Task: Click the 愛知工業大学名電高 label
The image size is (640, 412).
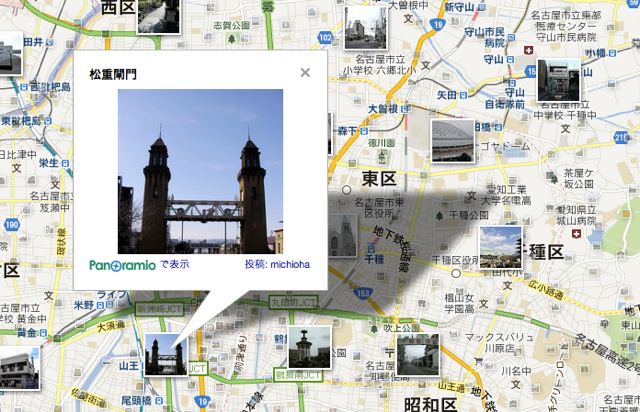Action: pyautogui.click(x=506, y=195)
